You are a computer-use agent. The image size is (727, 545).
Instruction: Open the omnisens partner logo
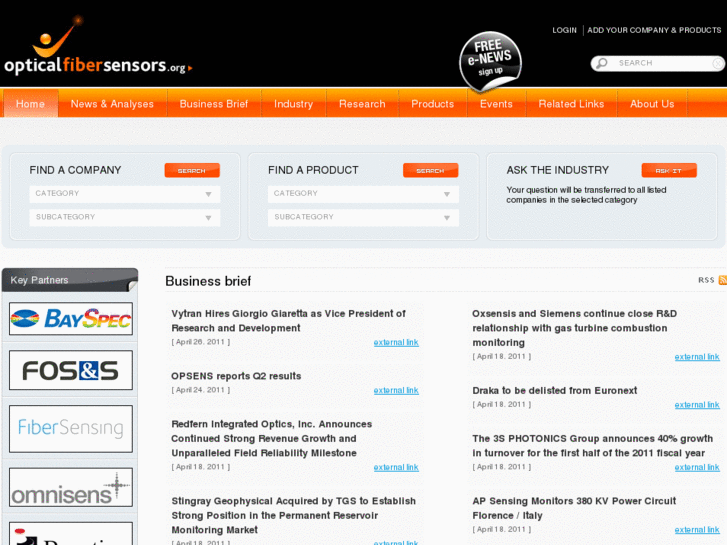coord(71,487)
